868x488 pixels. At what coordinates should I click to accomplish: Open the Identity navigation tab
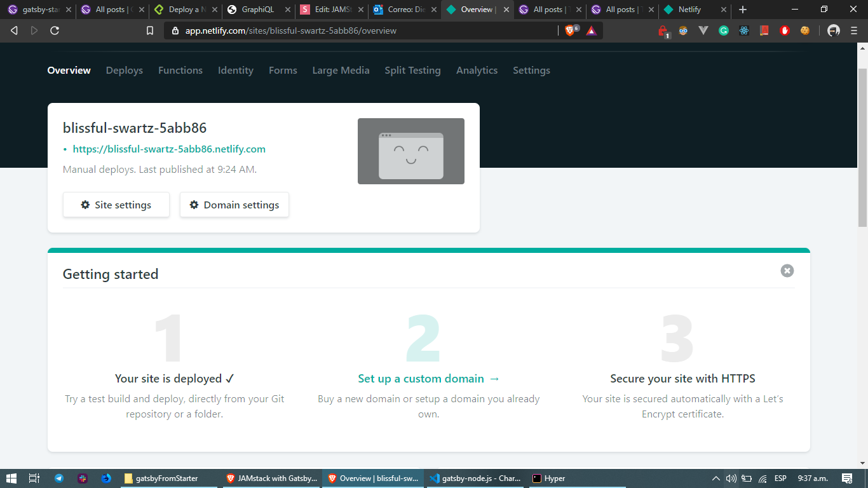(x=236, y=71)
